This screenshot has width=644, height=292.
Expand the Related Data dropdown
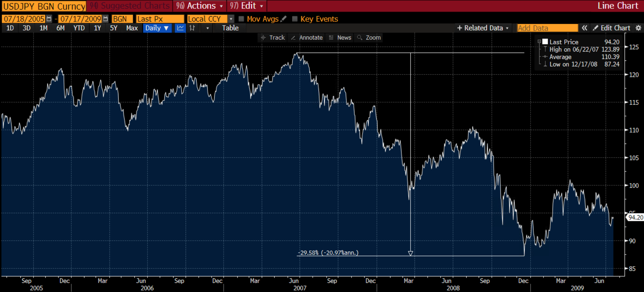(x=483, y=28)
